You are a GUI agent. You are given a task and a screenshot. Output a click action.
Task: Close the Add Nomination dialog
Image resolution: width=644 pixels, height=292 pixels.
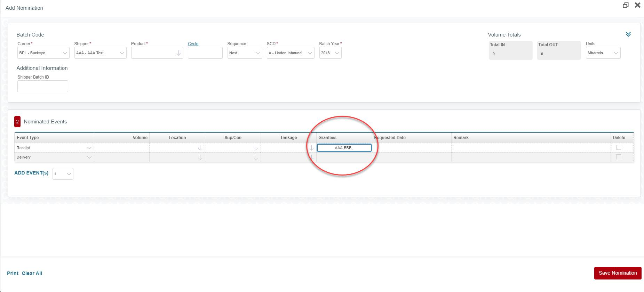pyautogui.click(x=637, y=5)
